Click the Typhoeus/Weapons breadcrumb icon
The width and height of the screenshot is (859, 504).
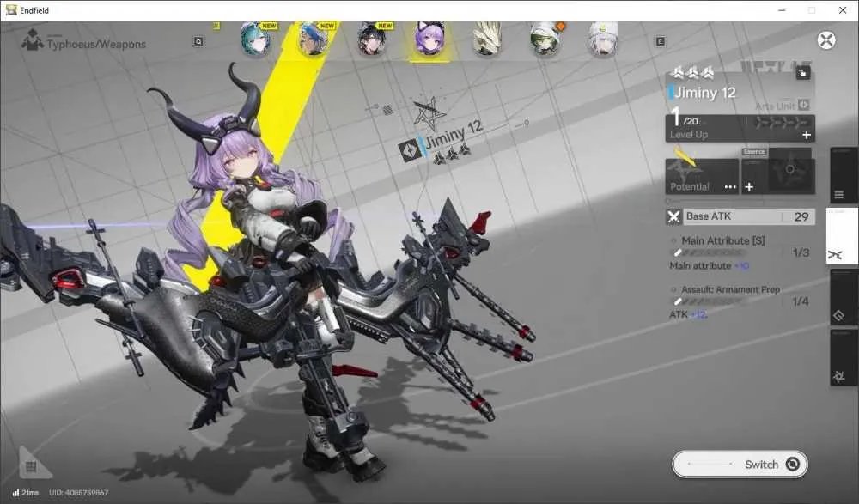[x=33, y=40]
